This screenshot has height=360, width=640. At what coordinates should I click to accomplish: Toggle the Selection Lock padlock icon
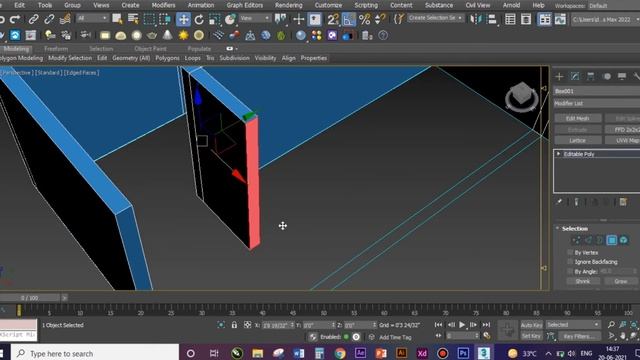click(234, 325)
